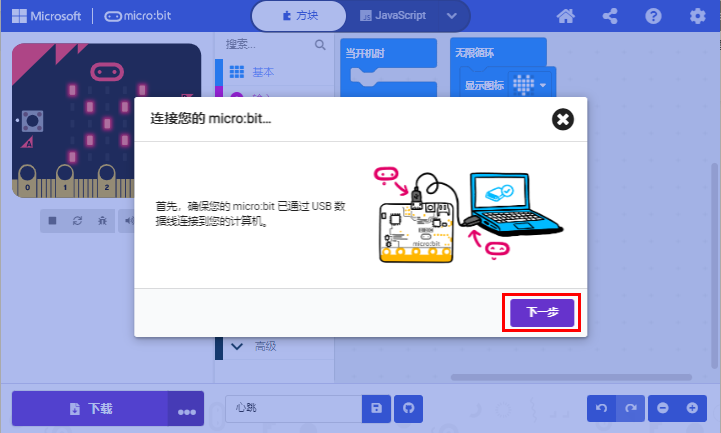Screen dimensions: 721x433
Task: Restart the simulator with the refresh icon
Action: (x=77, y=221)
